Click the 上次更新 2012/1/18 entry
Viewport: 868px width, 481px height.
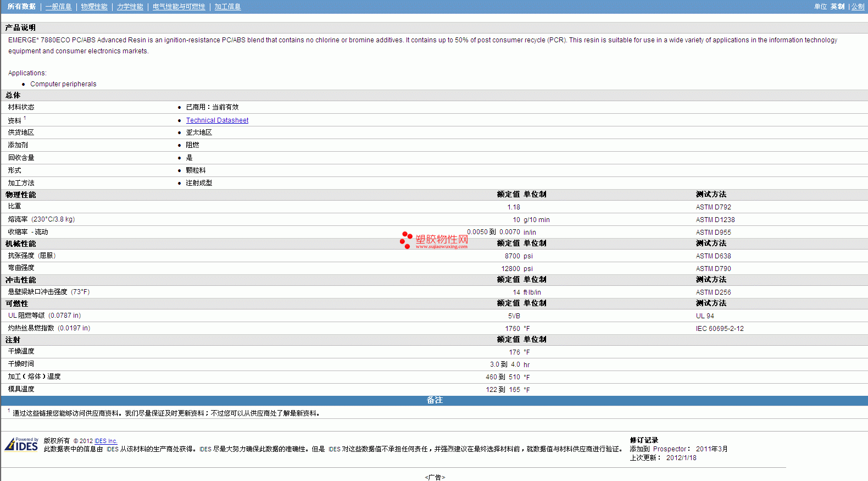663,458
